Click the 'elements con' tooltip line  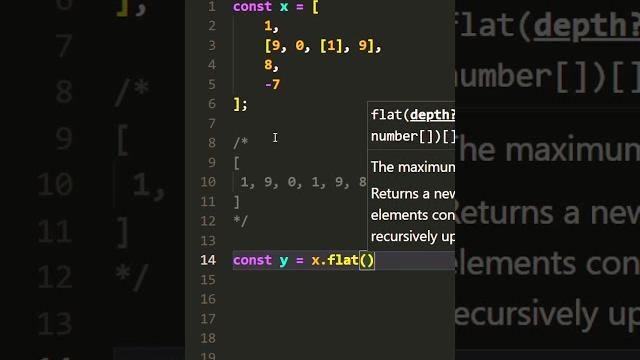click(x=413, y=215)
